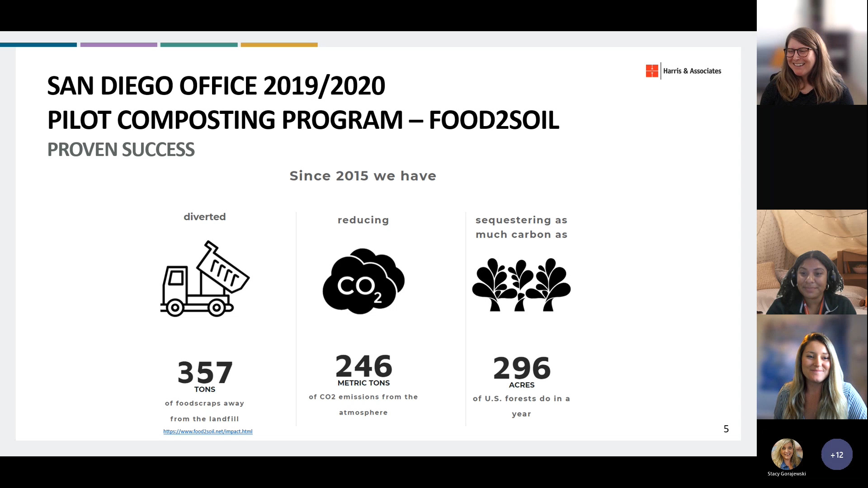The image size is (868, 488).
Task: Click the 'METRIC TONS' label
Action: [x=364, y=383]
